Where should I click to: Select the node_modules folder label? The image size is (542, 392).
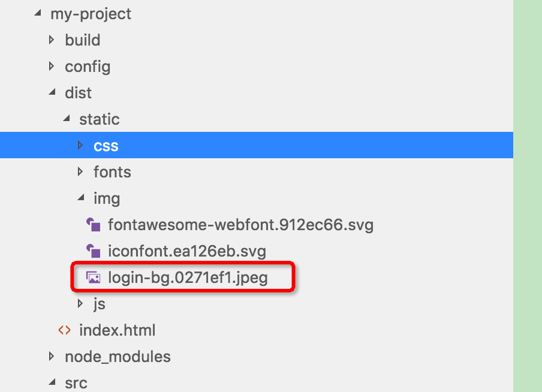pos(118,357)
